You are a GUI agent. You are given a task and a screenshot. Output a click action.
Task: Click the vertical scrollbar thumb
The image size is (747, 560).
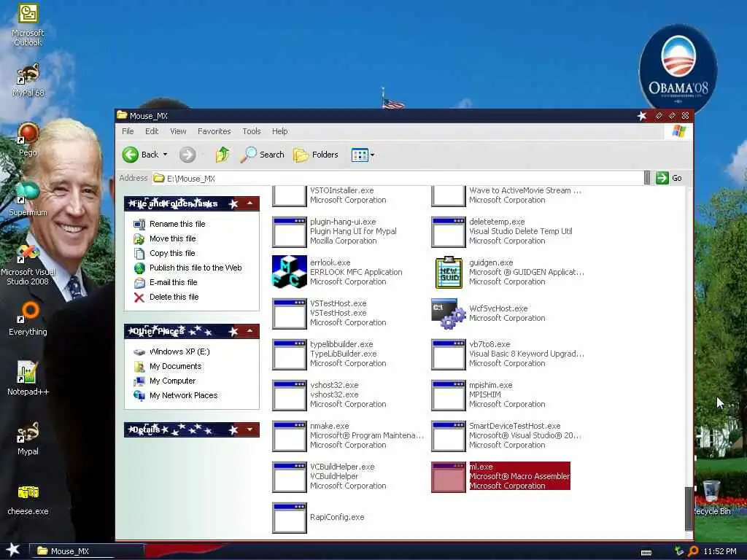[x=689, y=508]
